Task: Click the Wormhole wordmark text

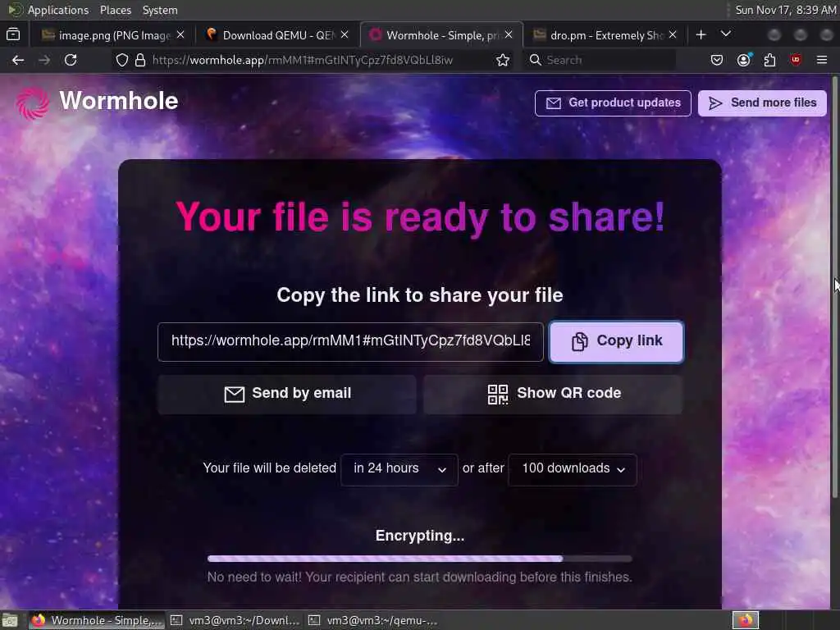Action: pyautogui.click(x=119, y=101)
